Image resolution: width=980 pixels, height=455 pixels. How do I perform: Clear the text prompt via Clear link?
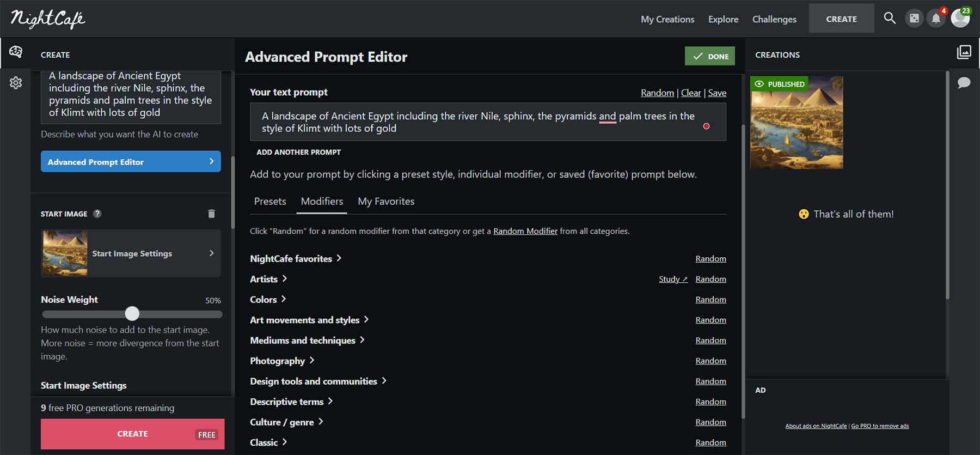click(691, 93)
